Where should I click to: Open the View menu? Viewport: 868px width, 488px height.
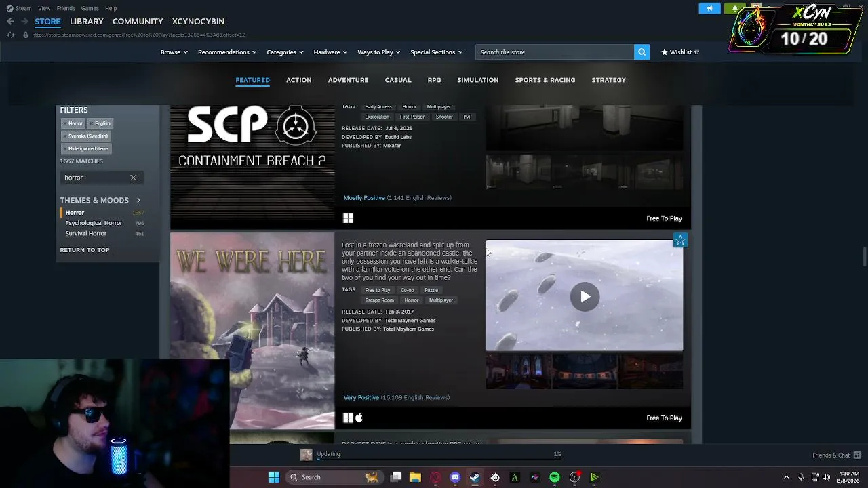coord(44,8)
